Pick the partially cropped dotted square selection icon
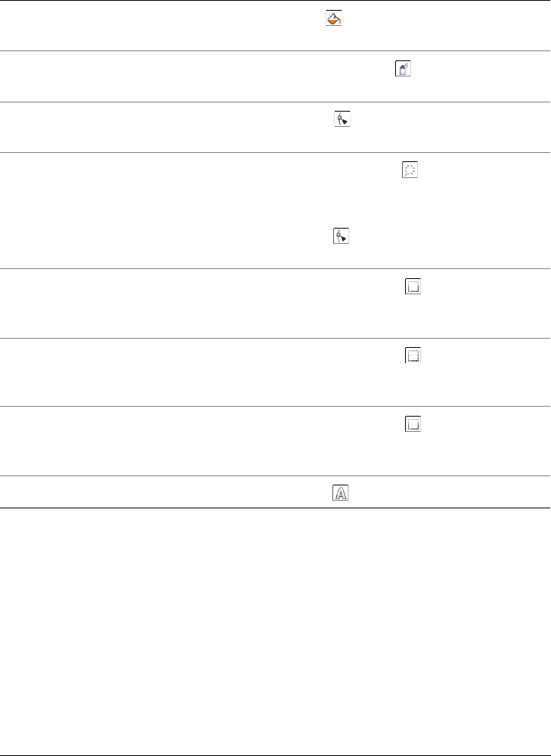This screenshot has width=551, height=756. (x=413, y=355)
